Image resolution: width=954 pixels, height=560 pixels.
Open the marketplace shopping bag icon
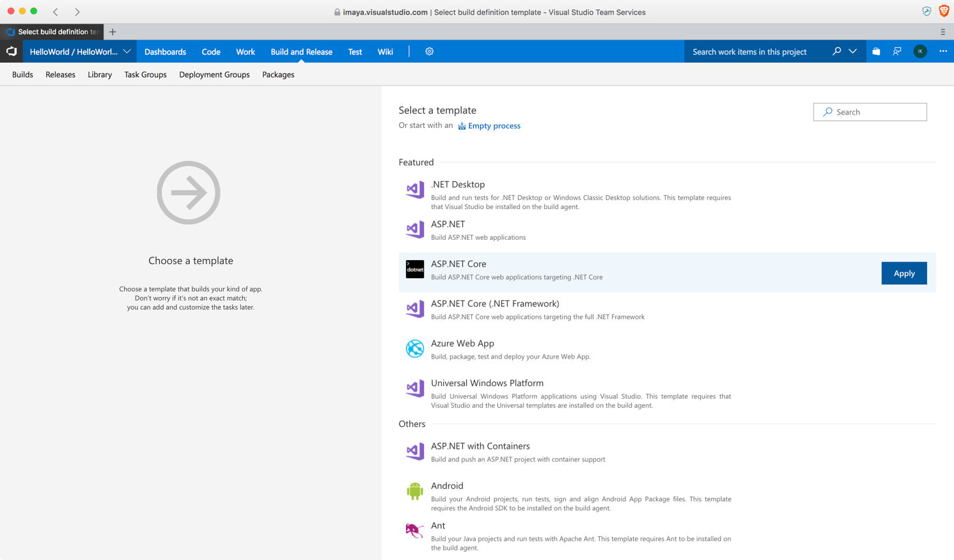[876, 52]
